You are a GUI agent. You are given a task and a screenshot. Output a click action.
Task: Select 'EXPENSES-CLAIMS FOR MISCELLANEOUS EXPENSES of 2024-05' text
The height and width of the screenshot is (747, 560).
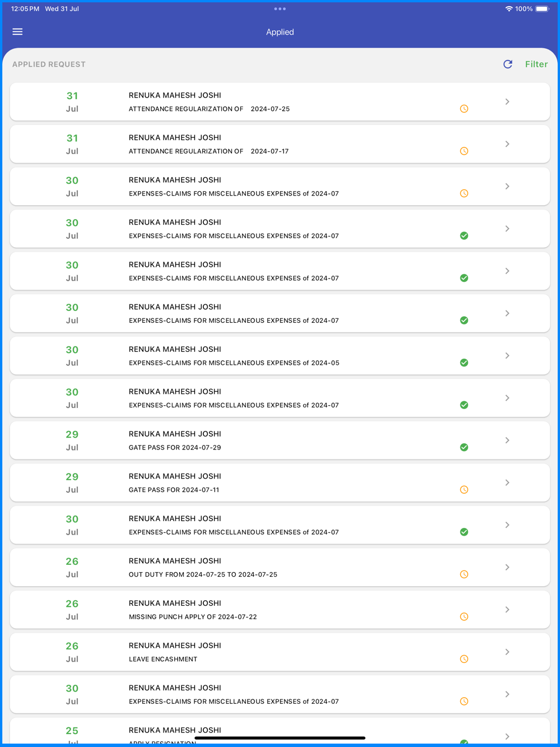tap(234, 363)
